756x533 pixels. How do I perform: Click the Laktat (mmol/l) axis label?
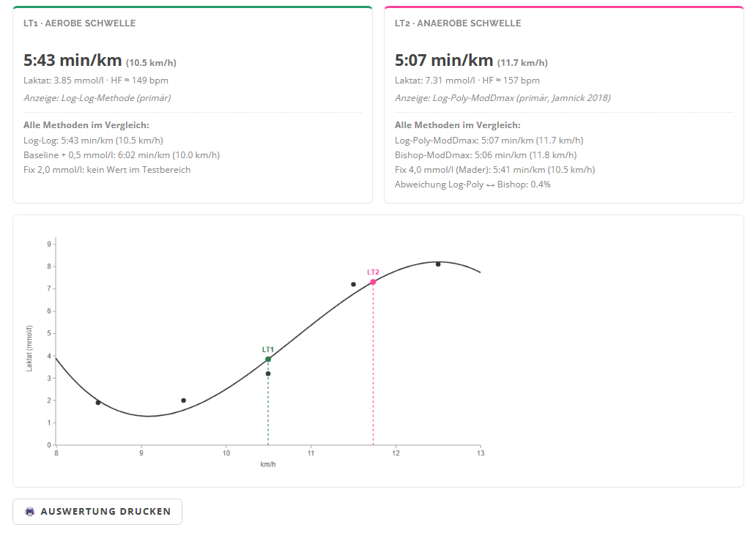tap(29, 348)
